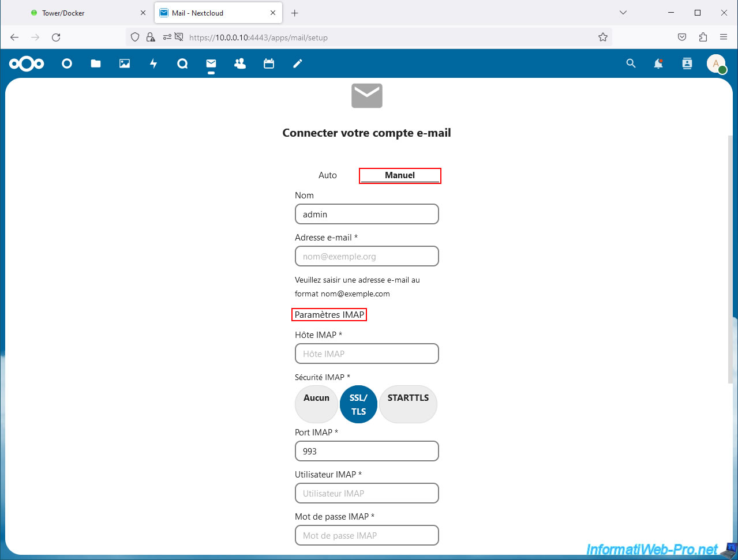The image size is (738, 560).
Task: Open the Calendar app icon
Action: [269, 63]
